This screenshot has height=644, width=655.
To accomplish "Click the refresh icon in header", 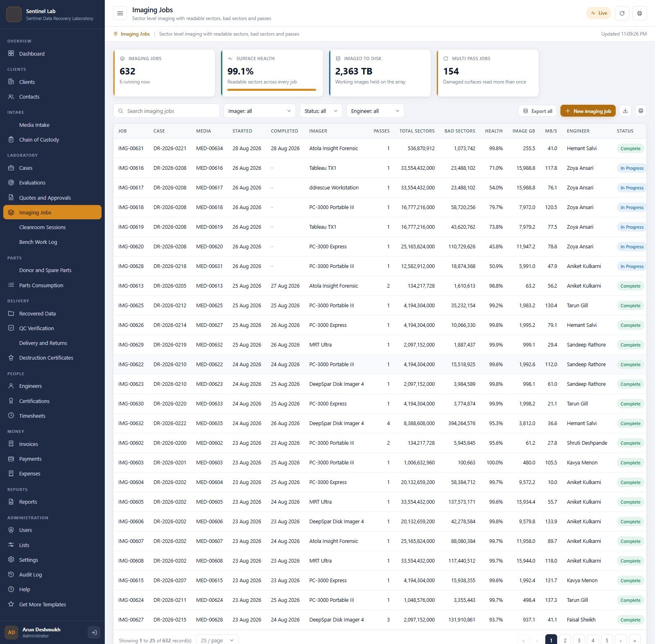I will (x=622, y=13).
